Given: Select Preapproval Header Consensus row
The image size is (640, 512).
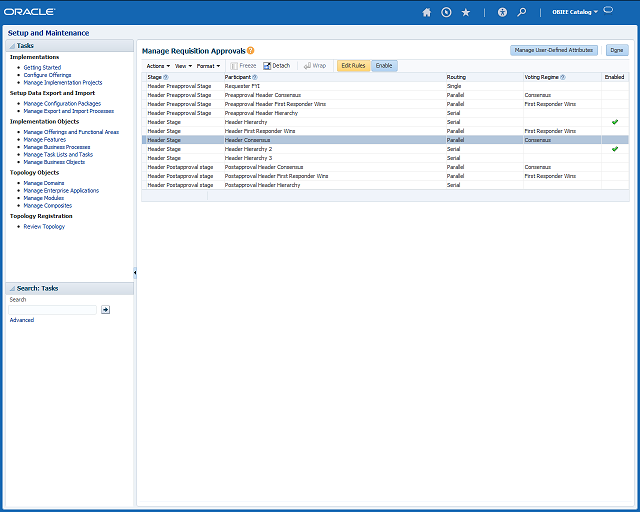Looking at the screenshot, I should tap(385, 95).
